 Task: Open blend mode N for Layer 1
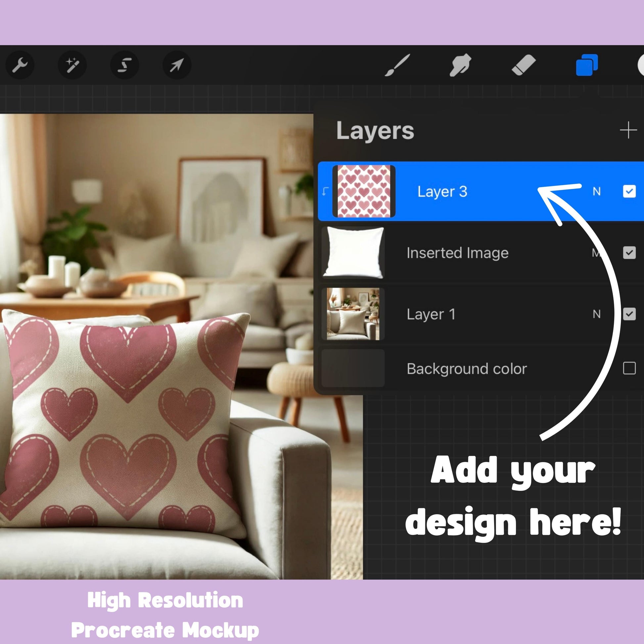tap(597, 314)
